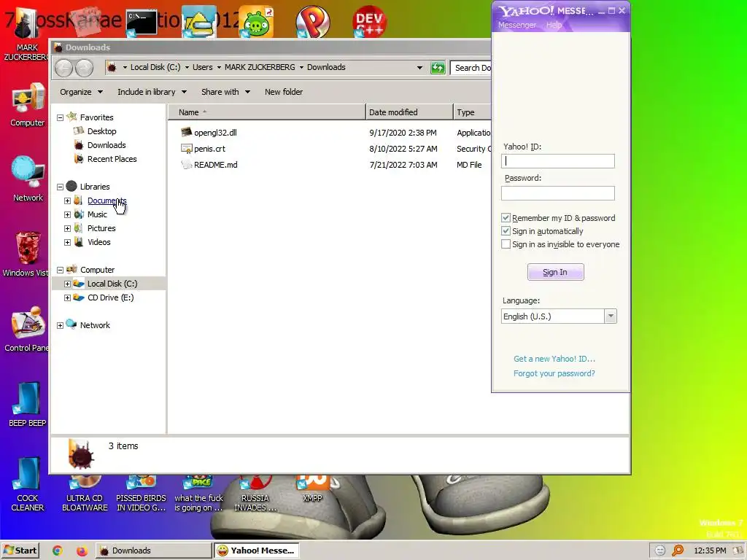Screen dimensions: 747x560
Task: Select the README.md file icon
Action: point(186,165)
